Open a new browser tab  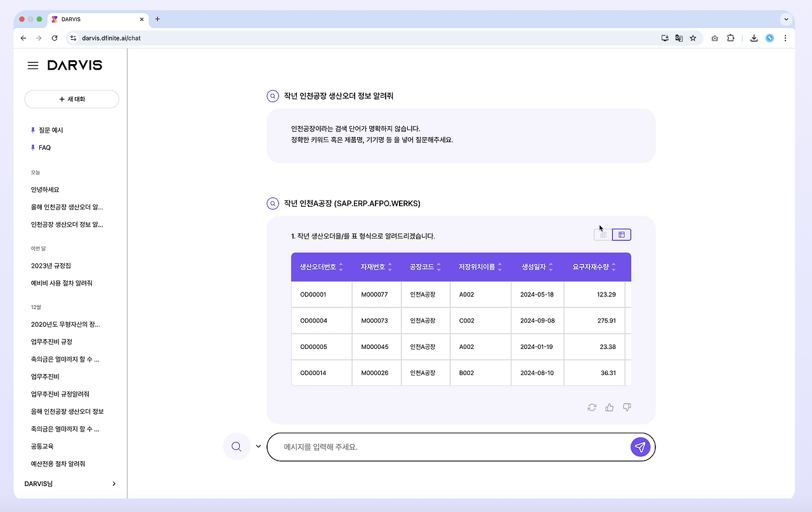click(x=157, y=19)
